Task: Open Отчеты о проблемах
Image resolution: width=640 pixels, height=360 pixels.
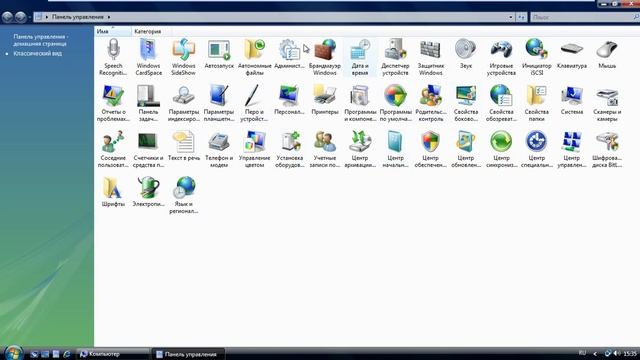Action: point(113,103)
